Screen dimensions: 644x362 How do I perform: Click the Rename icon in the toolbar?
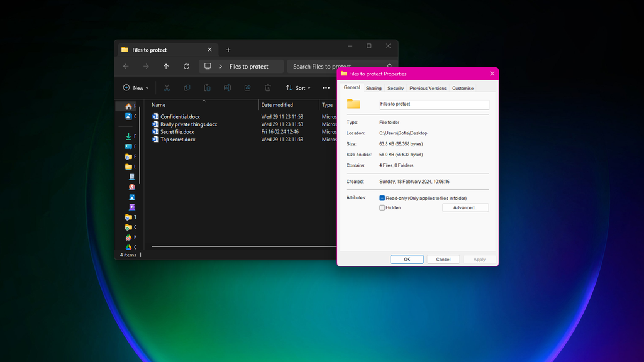pos(227,87)
